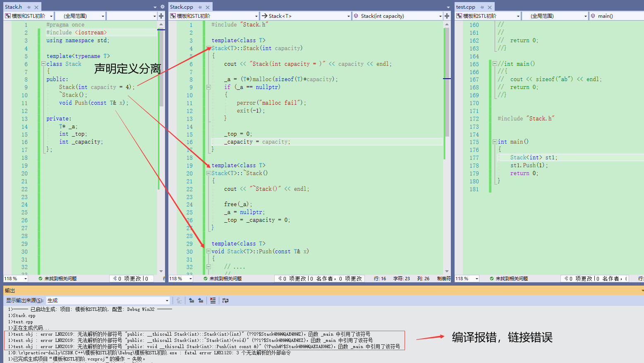Switch to the Stack.cpp tab
The image size is (644, 363).
coord(182,7)
